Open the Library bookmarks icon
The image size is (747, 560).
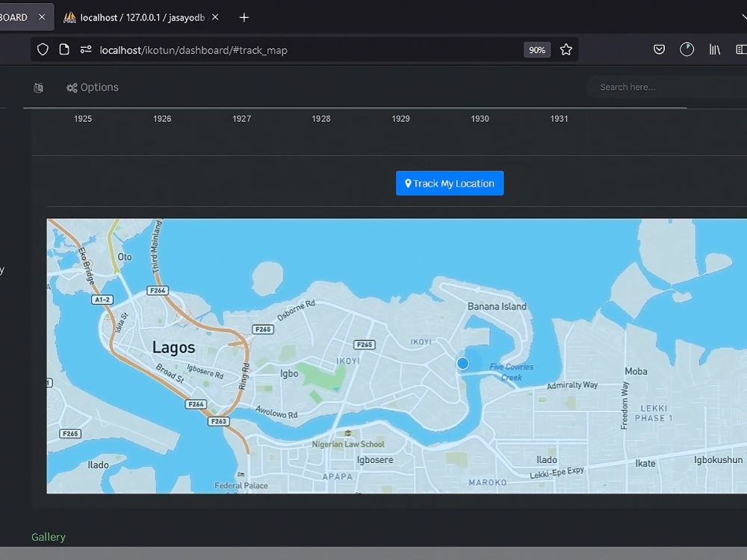(715, 49)
